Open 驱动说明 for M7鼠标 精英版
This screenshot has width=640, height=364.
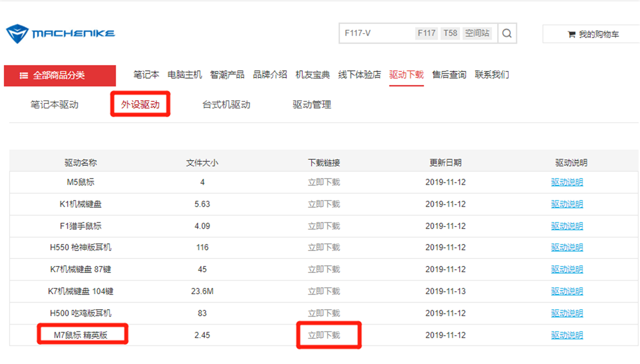[567, 335]
